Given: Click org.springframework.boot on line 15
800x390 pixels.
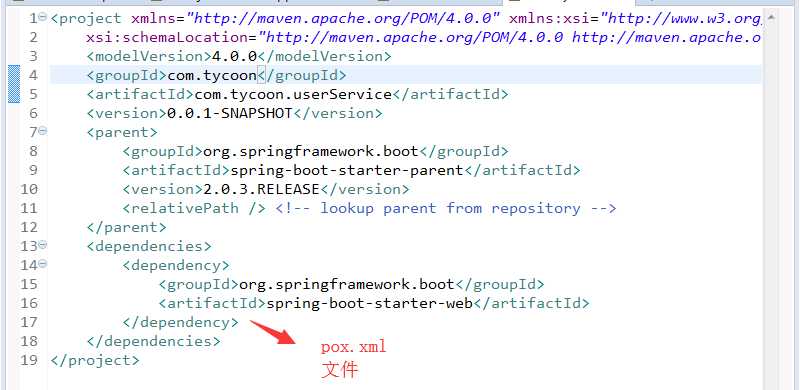Looking at the screenshot, I should (x=347, y=284).
